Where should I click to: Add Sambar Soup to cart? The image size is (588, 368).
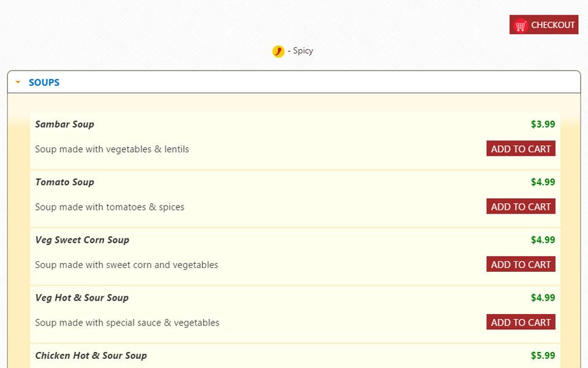pos(521,149)
